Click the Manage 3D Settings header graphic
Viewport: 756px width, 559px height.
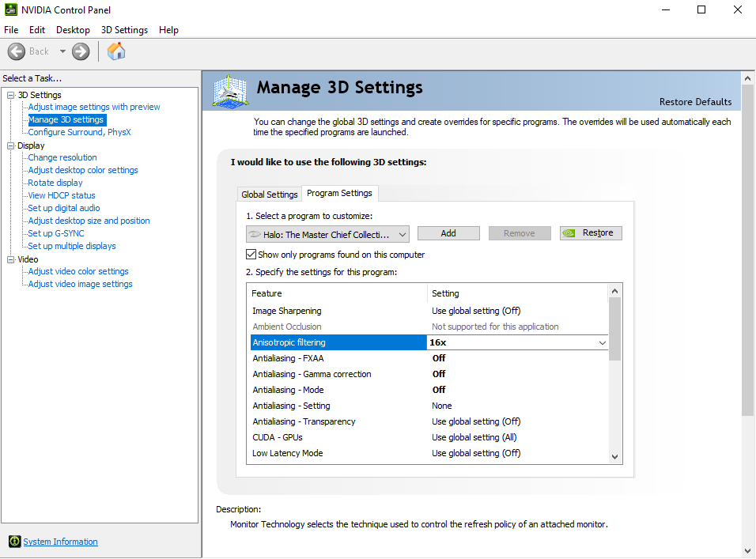[x=230, y=91]
